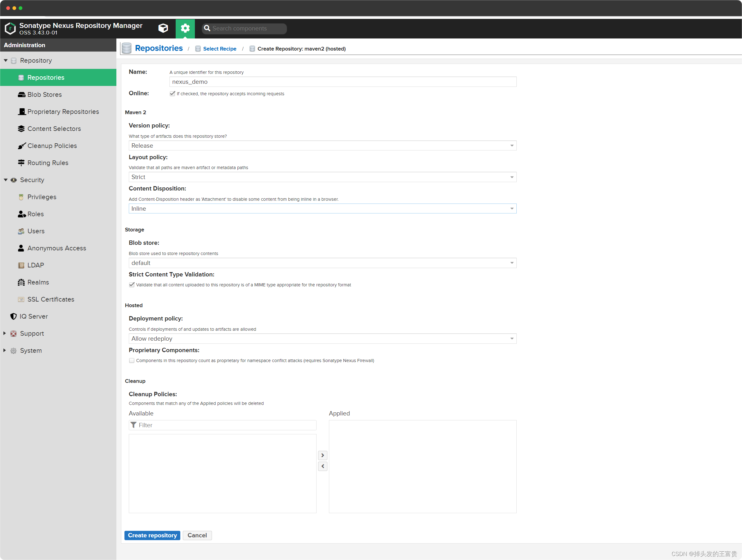Uncheck the Online checkbox
Viewport: 742px width, 560px height.
[x=173, y=94]
